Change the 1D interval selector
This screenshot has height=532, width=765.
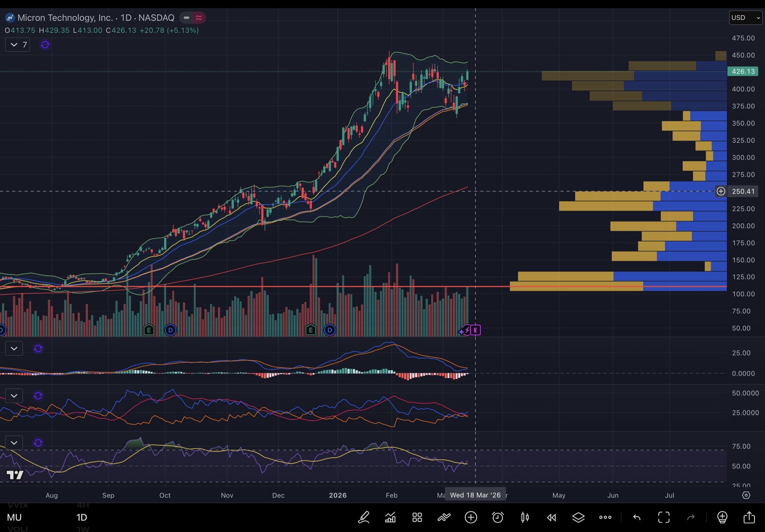click(x=81, y=517)
